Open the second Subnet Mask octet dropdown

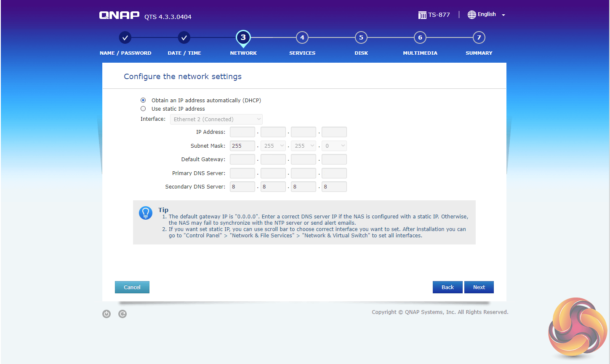tap(273, 146)
